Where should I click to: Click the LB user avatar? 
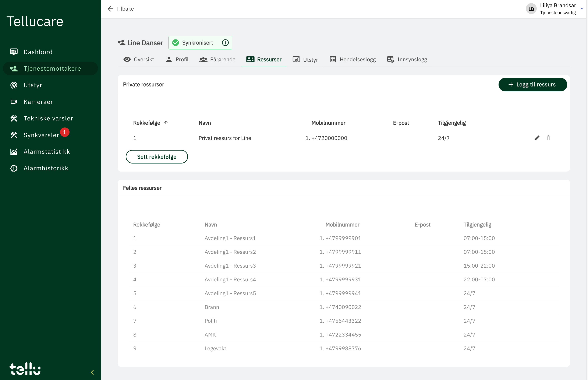click(x=531, y=9)
